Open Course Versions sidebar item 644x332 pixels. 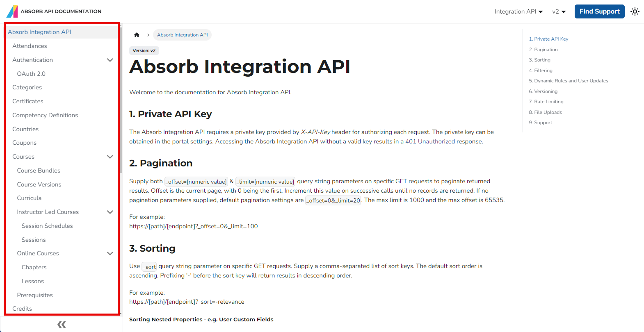pos(39,184)
